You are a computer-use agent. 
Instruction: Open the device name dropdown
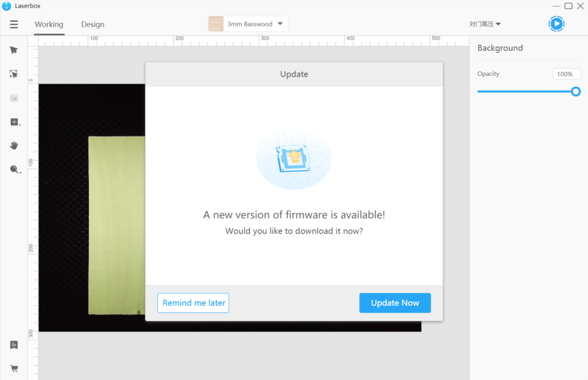485,24
